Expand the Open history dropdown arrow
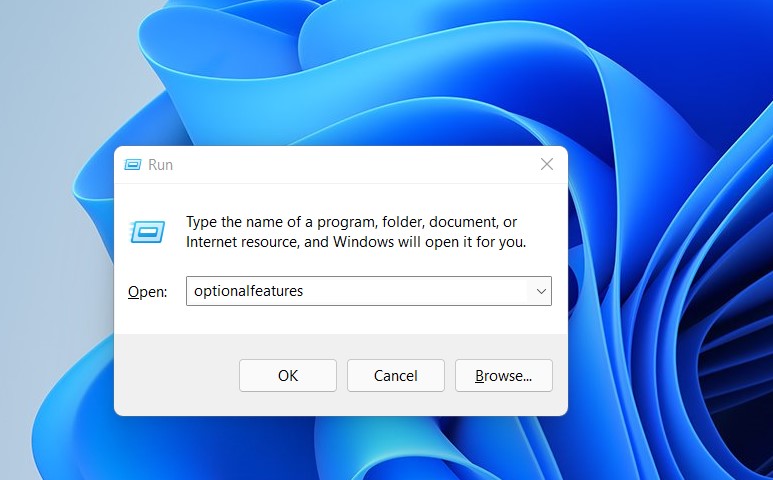The image size is (773, 480). (x=540, y=292)
